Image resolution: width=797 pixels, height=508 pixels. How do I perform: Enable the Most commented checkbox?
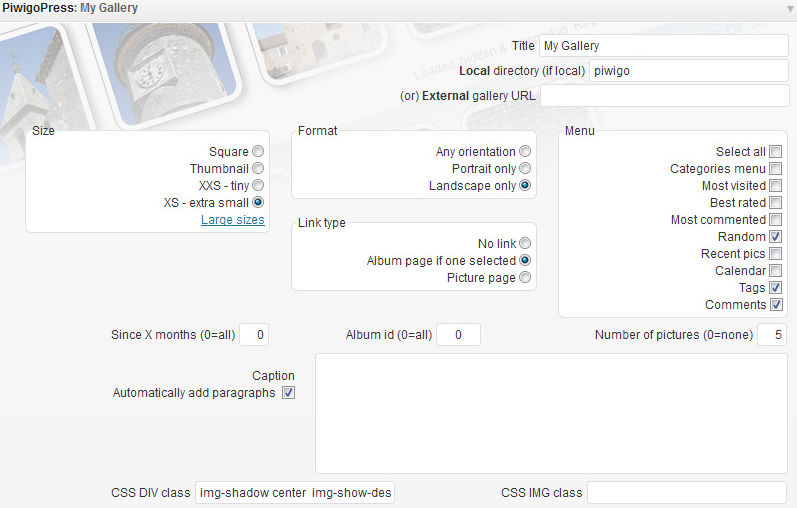click(776, 220)
